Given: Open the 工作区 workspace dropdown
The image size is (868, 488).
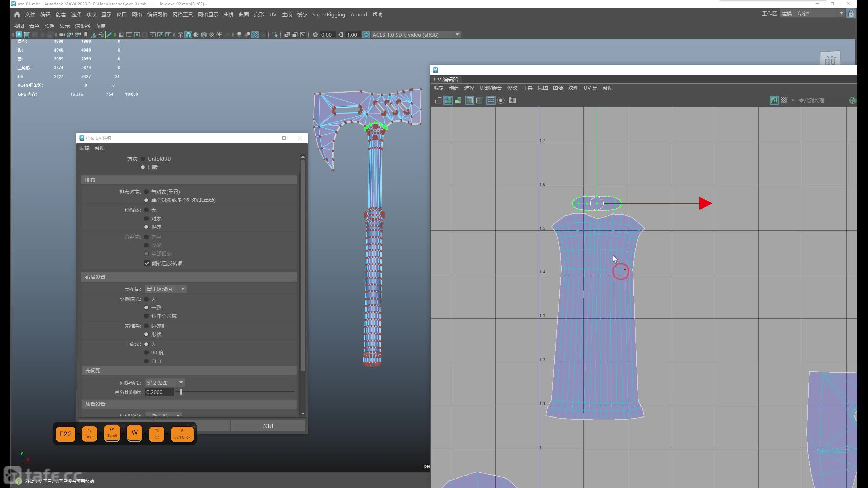Looking at the screenshot, I should click(812, 13).
